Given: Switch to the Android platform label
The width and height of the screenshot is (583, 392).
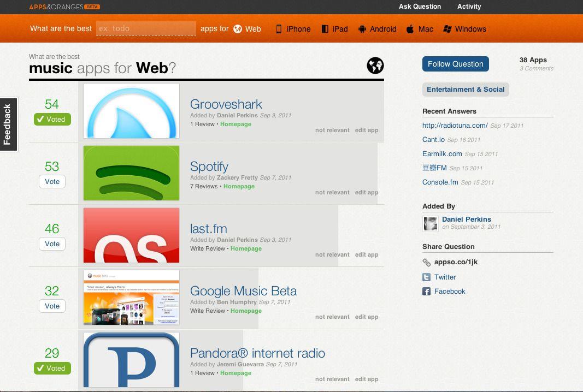Looking at the screenshot, I should point(383,29).
